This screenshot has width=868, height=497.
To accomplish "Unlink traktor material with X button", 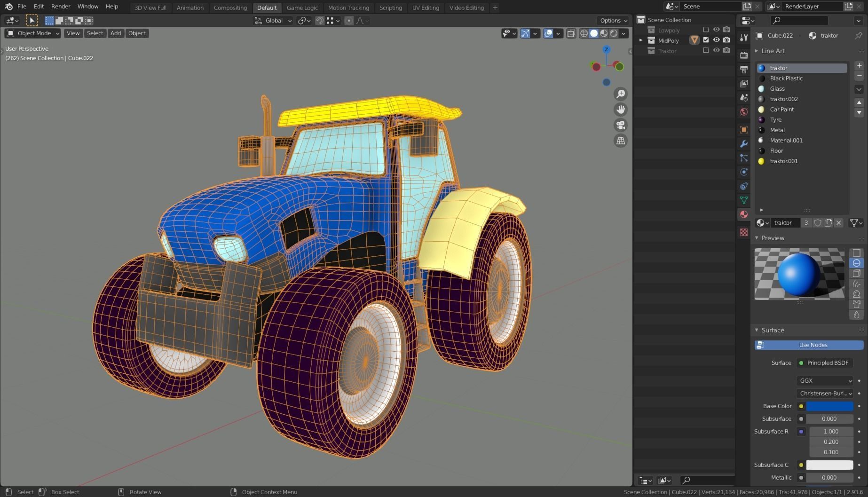I will tap(838, 223).
